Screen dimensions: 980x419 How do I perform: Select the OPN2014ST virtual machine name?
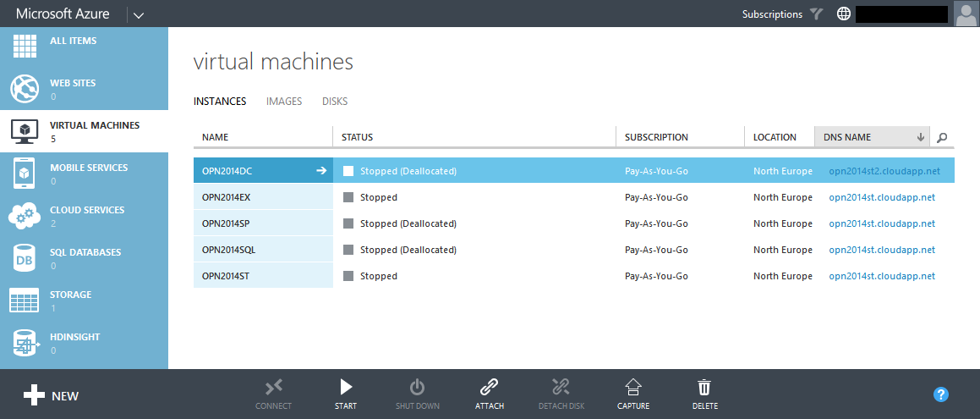tap(226, 277)
